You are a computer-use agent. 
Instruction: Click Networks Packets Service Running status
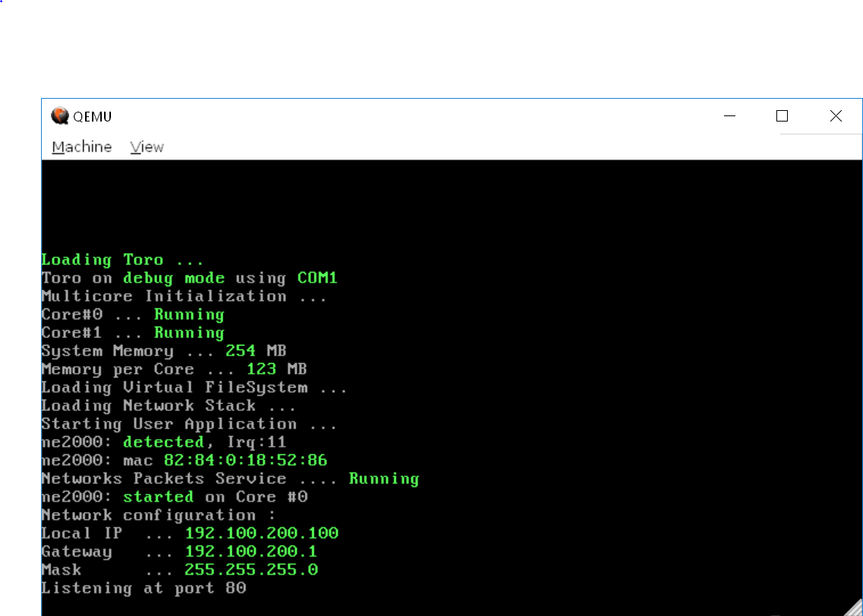click(x=384, y=479)
